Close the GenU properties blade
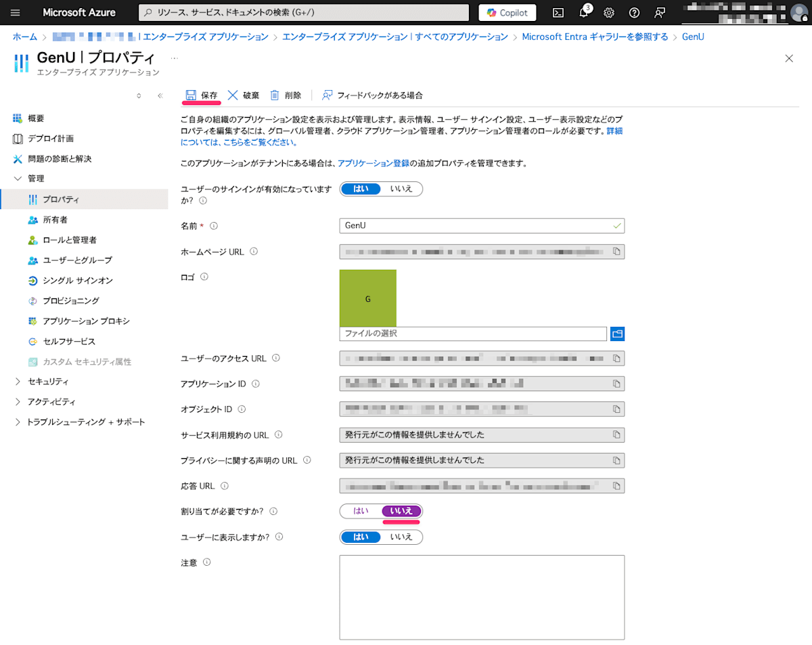The image size is (812, 645). click(x=789, y=58)
